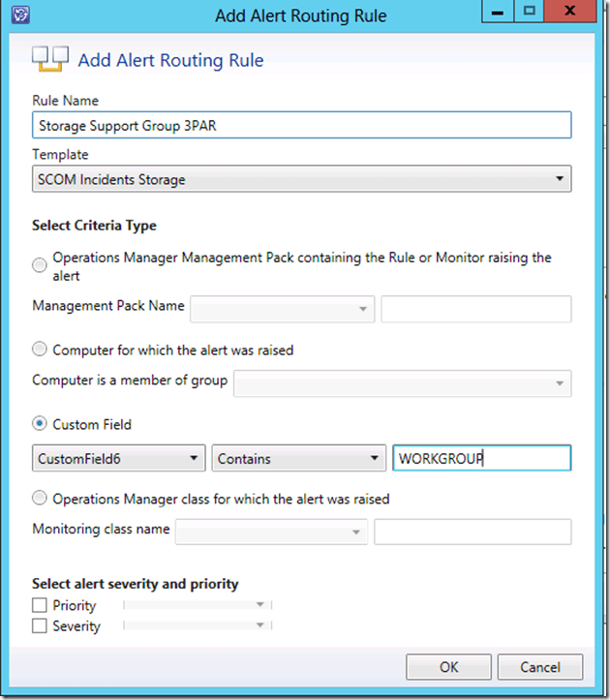
Task: Click the WORKGROUP value text field
Action: click(x=480, y=458)
